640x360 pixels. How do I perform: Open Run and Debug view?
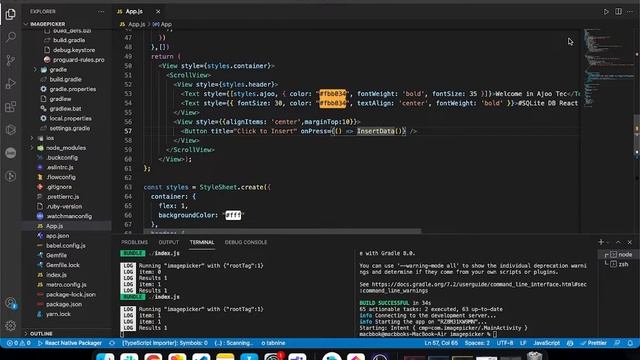pos(11,84)
